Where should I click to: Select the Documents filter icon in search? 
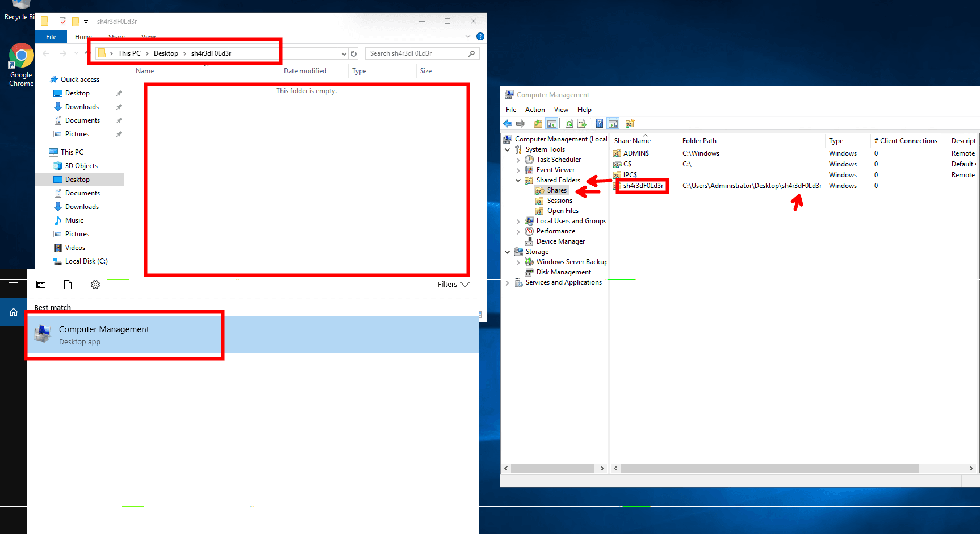coord(68,285)
